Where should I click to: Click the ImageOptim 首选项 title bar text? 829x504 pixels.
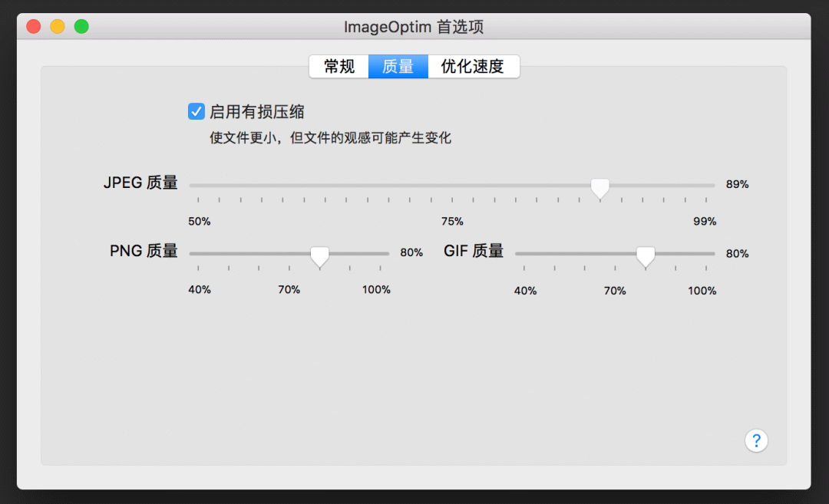click(x=414, y=26)
